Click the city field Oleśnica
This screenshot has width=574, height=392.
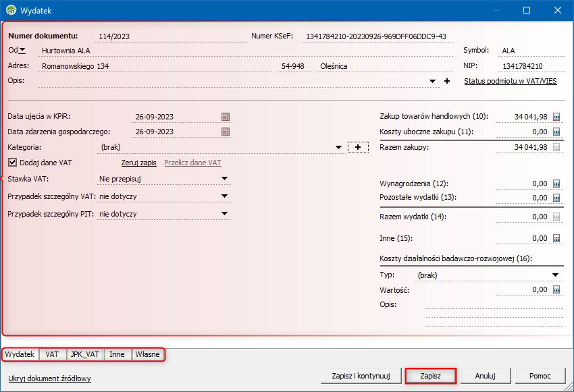click(385, 66)
